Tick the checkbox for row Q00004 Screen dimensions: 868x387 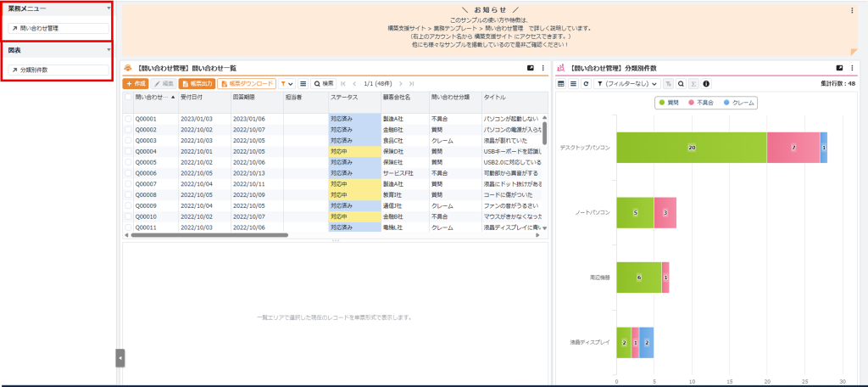pyautogui.click(x=129, y=151)
